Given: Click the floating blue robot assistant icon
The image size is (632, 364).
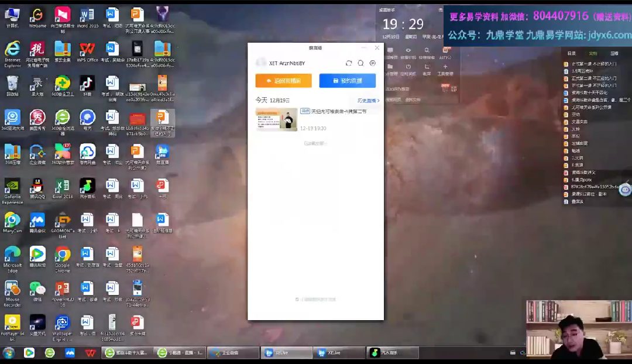Looking at the screenshot, I should point(625,189).
